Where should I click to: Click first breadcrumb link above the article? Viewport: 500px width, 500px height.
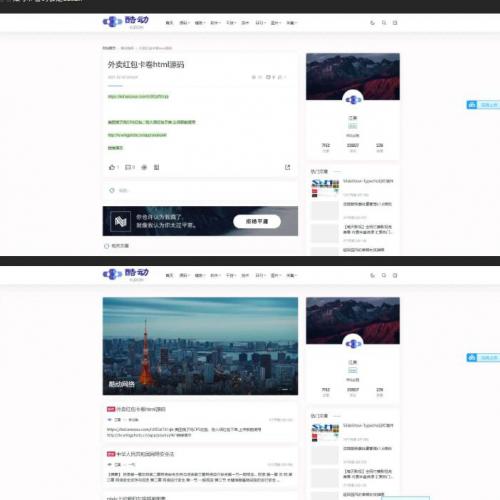coord(109,48)
